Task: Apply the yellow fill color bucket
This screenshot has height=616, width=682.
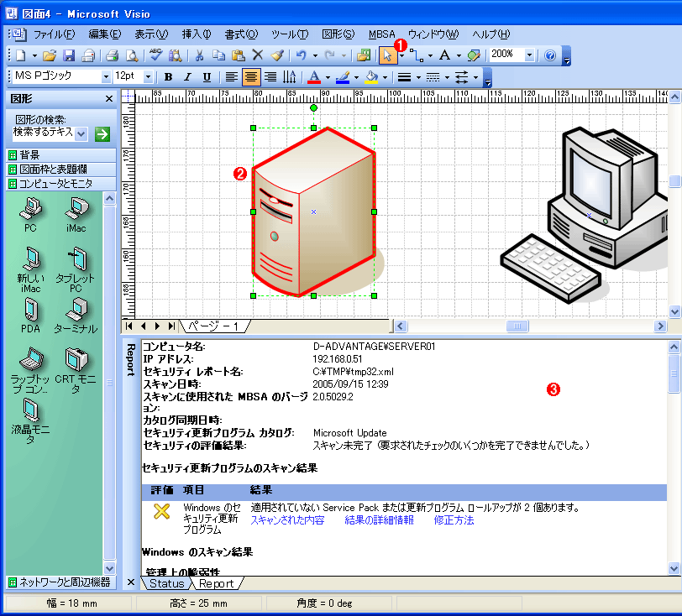Action: [371, 77]
